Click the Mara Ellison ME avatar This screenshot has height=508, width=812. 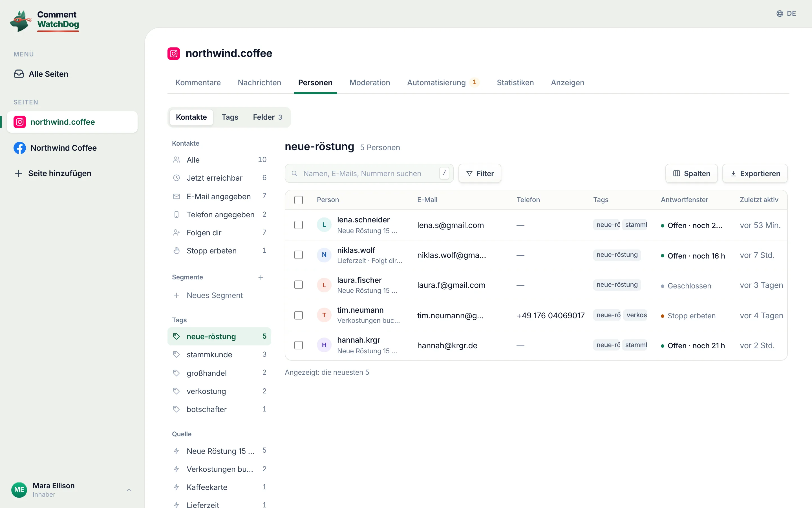pos(19,490)
